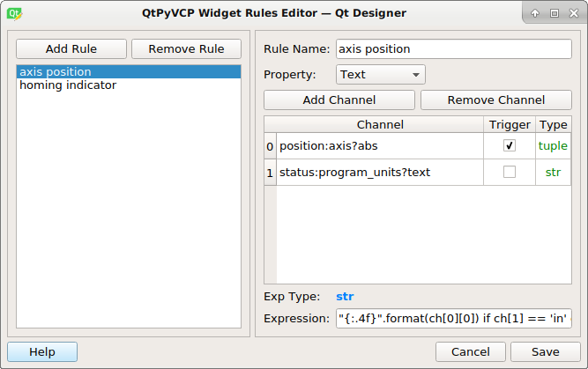The width and height of the screenshot is (588, 369).
Task: Uncheck trigger for position:axis?abs channel
Action: tap(510, 145)
